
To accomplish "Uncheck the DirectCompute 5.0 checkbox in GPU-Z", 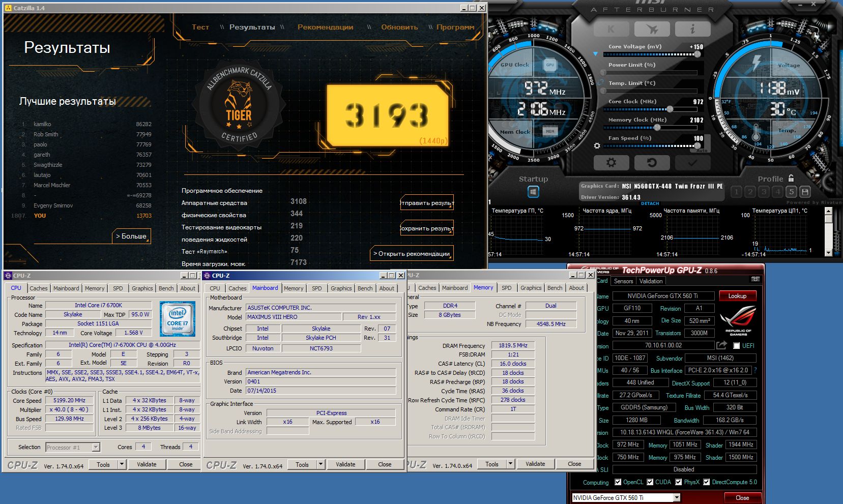I will (x=706, y=482).
